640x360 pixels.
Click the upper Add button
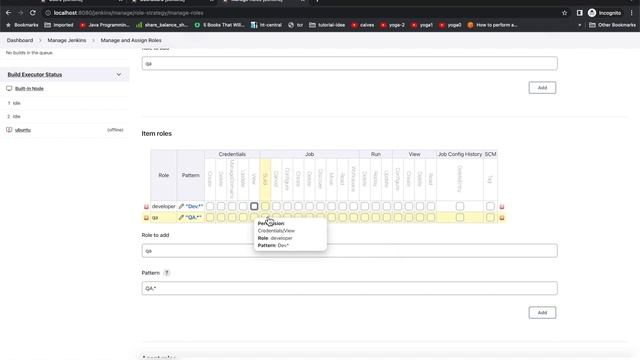[x=542, y=88]
